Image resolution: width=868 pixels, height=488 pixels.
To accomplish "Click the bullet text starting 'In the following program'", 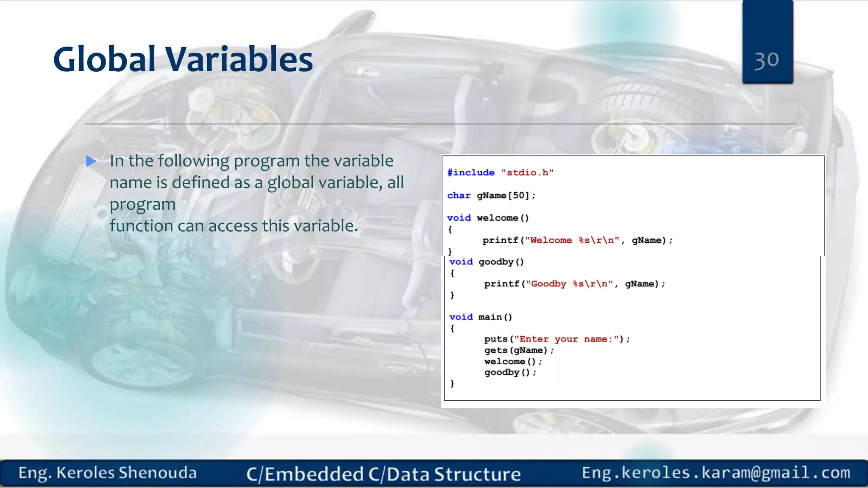I will click(251, 161).
